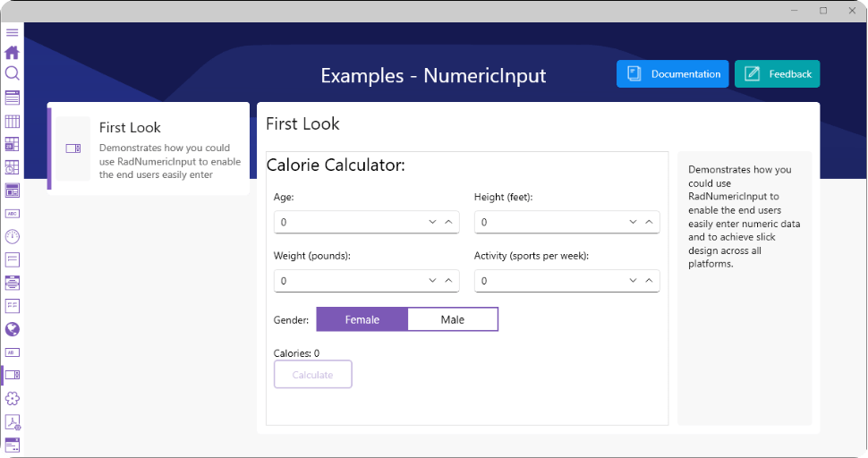Increase Weight (pounds) with up chevron

tap(448, 281)
